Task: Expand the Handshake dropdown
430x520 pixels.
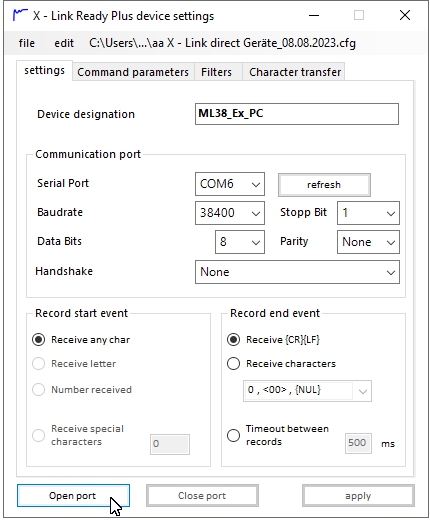Action: point(297,272)
